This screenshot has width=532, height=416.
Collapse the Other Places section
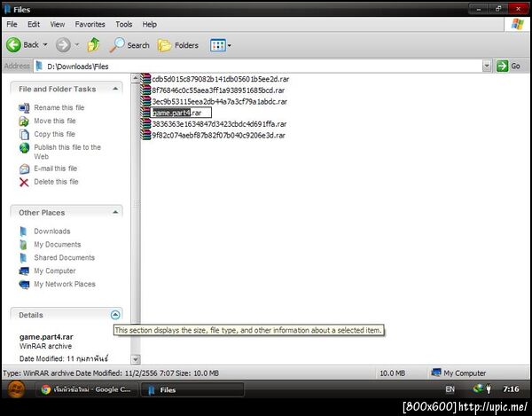coord(115,212)
